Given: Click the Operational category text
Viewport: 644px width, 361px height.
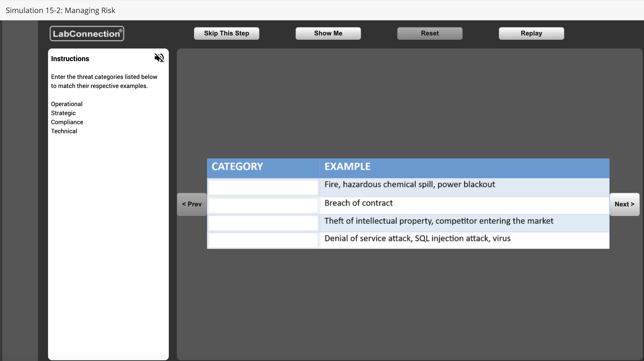Looking at the screenshot, I should [x=67, y=104].
